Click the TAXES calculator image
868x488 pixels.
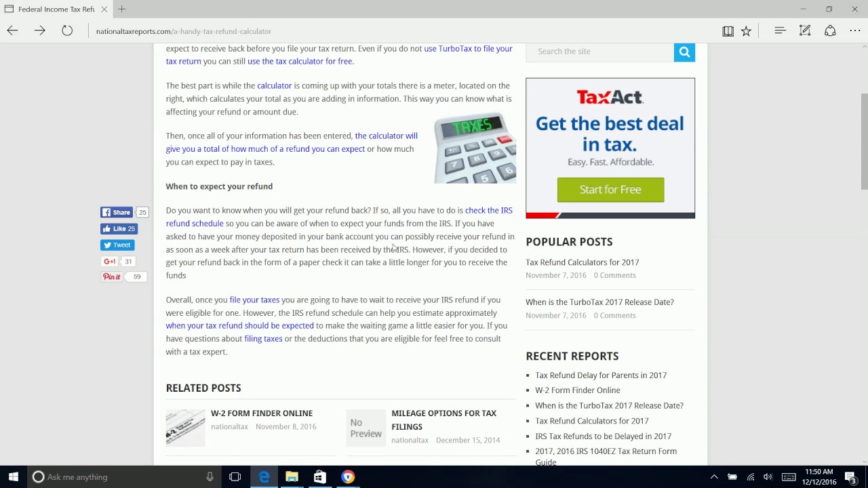click(475, 148)
